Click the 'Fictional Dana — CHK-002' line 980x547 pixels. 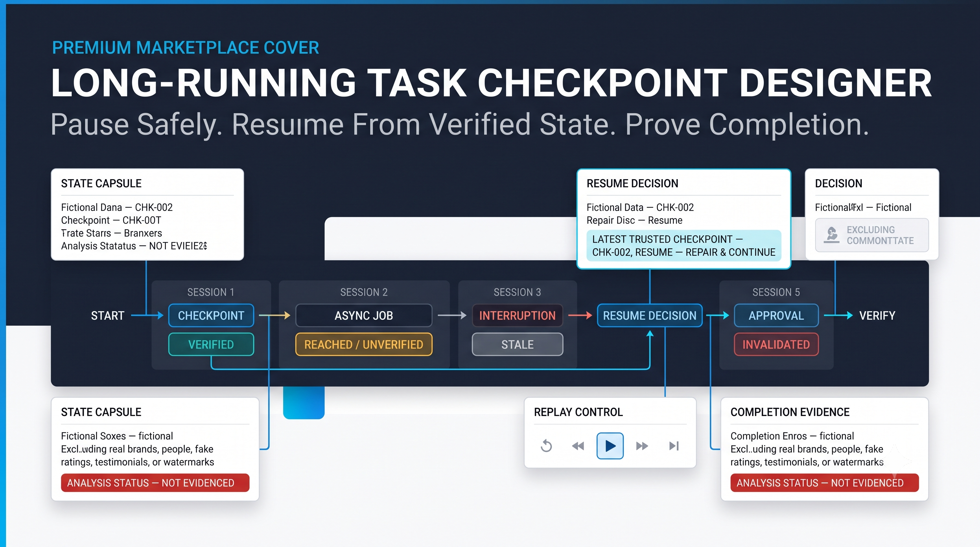117,207
